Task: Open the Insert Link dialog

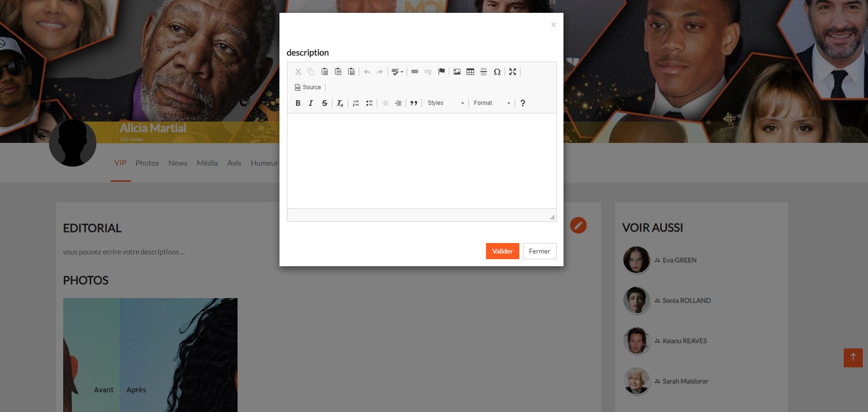Action: pyautogui.click(x=415, y=72)
